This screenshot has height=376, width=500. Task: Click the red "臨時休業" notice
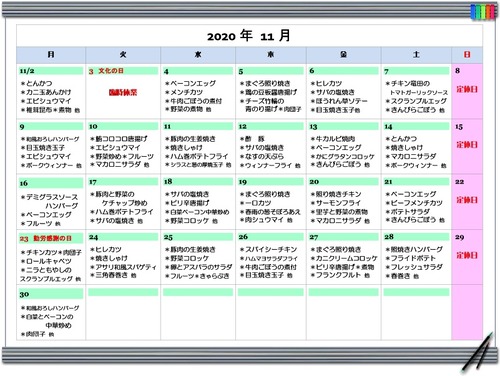123,92
